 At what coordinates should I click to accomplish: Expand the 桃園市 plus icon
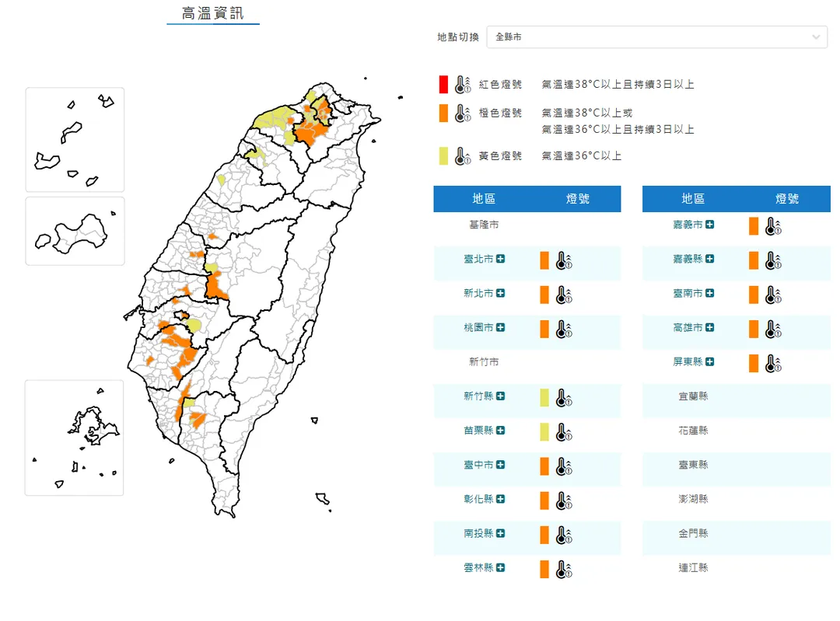point(500,328)
